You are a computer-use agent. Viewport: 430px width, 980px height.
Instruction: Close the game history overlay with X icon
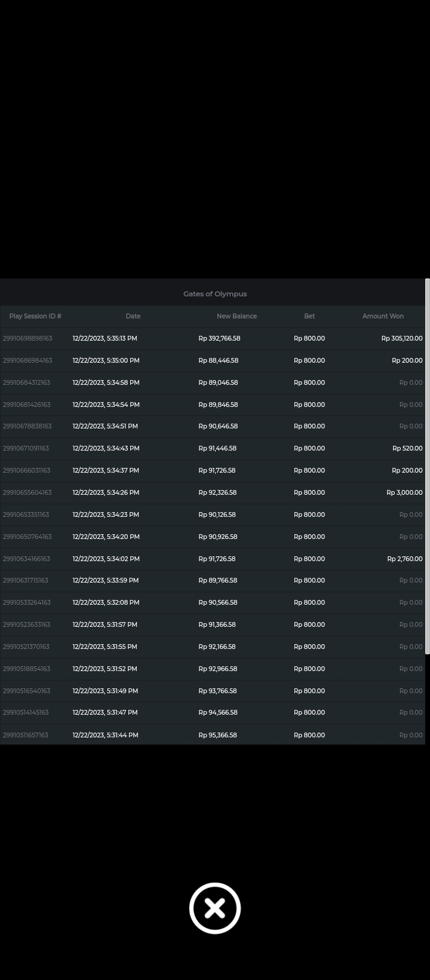(x=215, y=908)
